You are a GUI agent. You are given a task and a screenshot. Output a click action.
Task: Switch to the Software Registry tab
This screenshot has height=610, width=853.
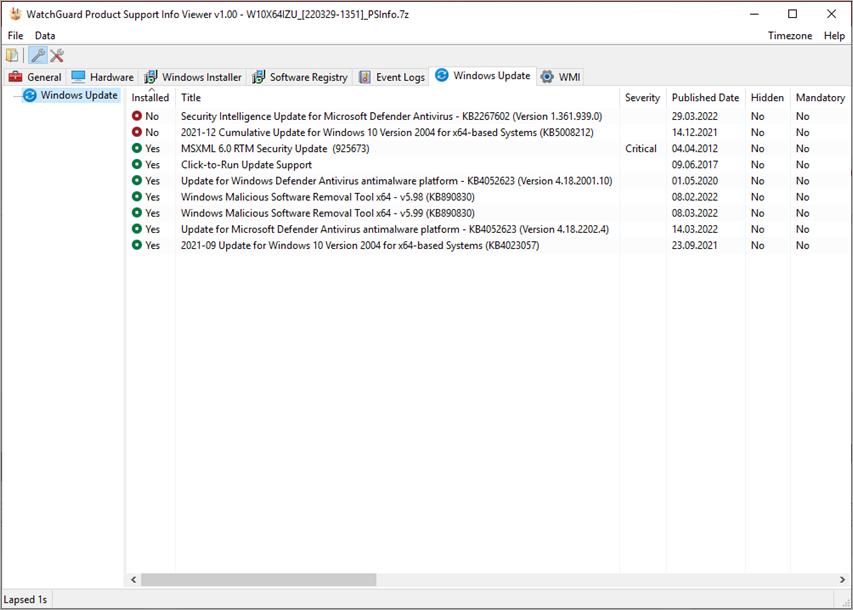coord(299,76)
